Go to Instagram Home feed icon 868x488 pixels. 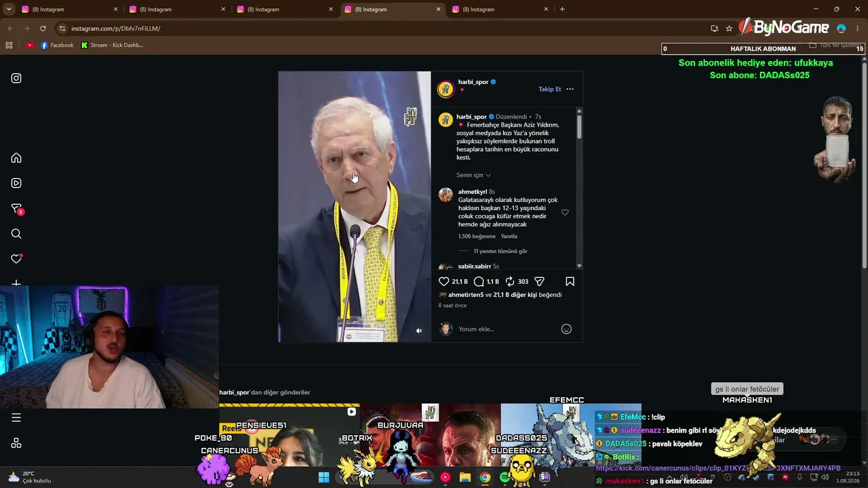click(x=16, y=158)
